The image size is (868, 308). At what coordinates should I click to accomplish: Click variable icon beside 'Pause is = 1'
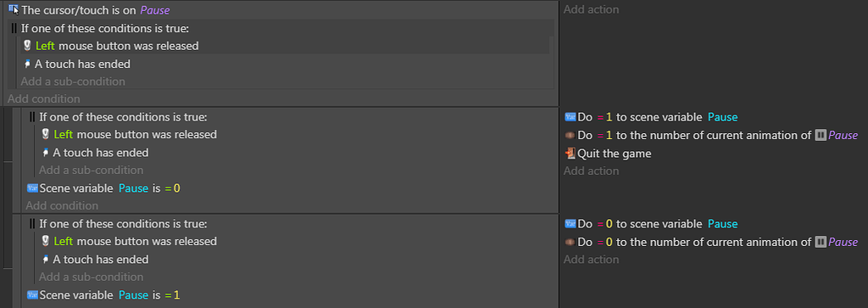[32, 294]
